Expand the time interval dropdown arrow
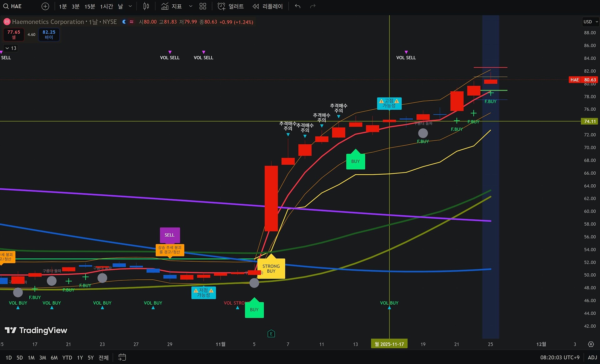The width and height of the screenshot is (600, 364). click(x=130, y=6)
